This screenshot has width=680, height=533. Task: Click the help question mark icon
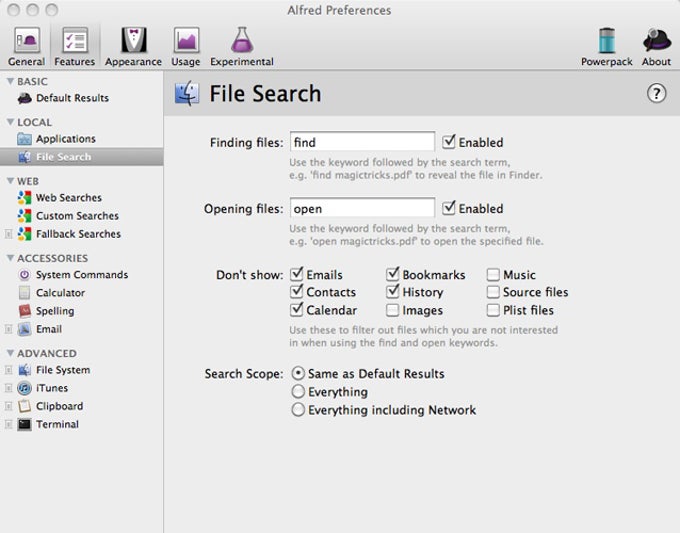pos(657,93)
